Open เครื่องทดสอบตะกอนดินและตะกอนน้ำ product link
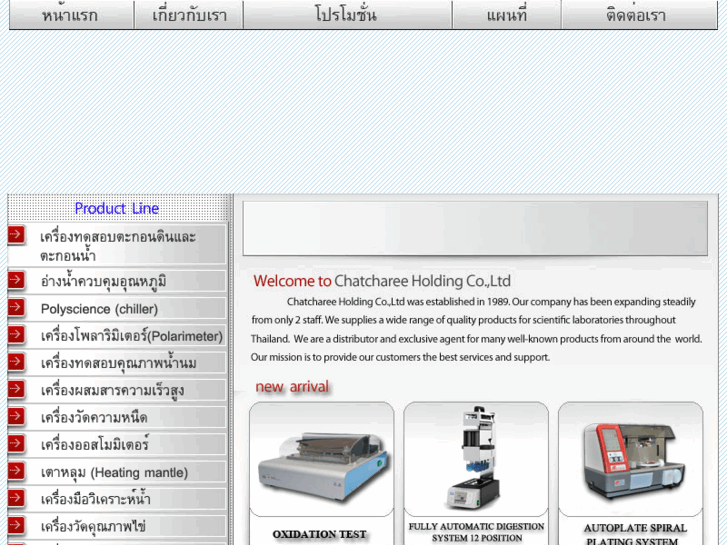The width and height of the screenshot is (727, 545). 118,246
